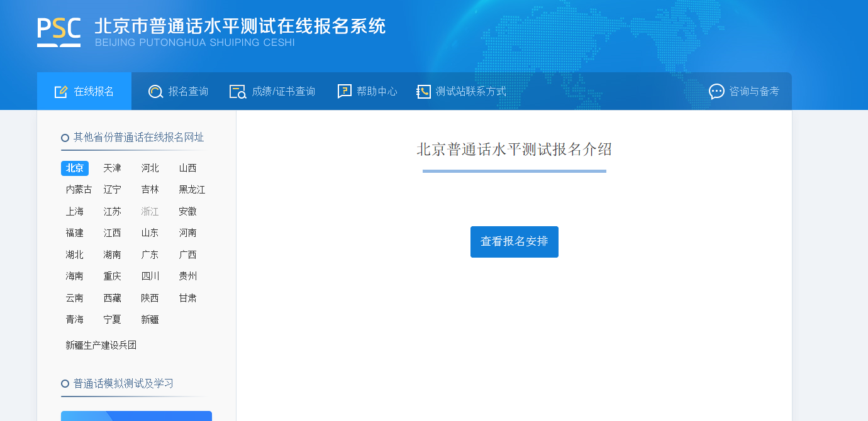Select 四川 from the province list
The width and height of the screenshot is (868, 421).
pyautogui.click(x=150, y=276)
